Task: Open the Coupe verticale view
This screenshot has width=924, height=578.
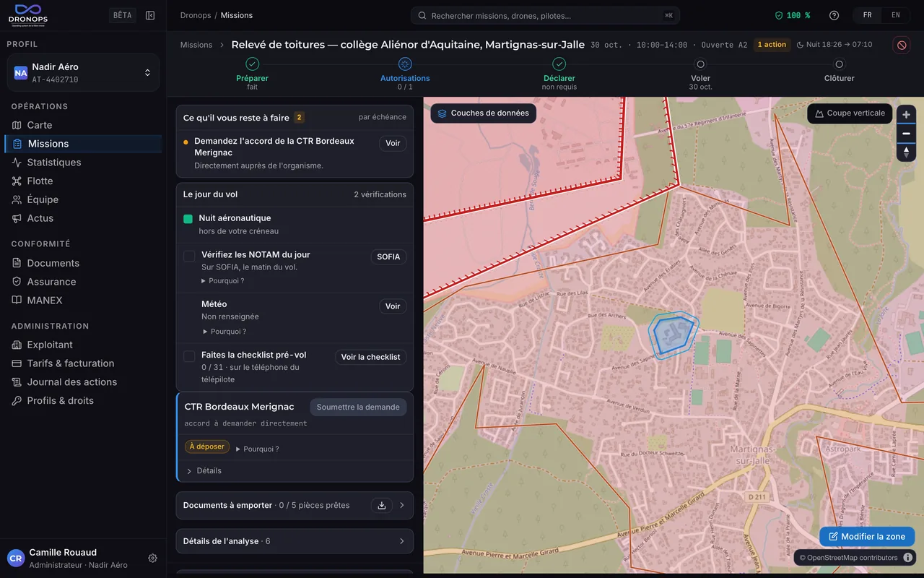Action: tap(850, 113)
